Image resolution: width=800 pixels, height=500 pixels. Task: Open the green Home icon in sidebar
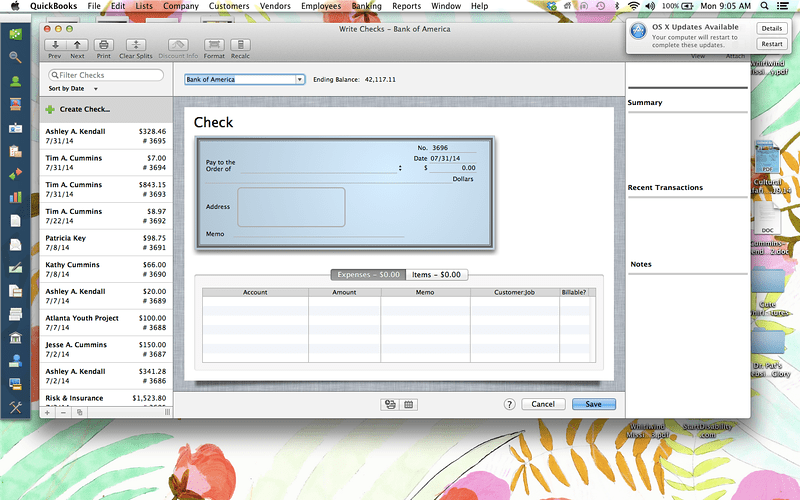(15, 34)
